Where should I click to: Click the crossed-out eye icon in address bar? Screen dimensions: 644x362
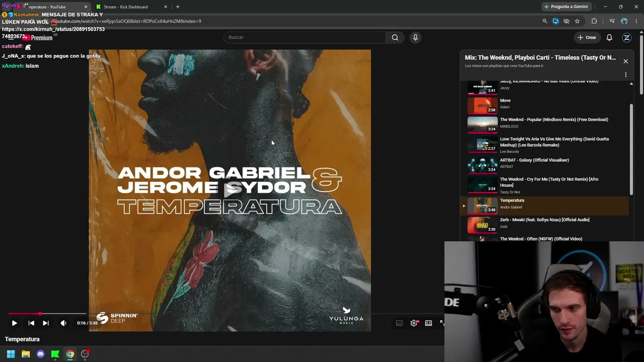[x=567, y=21]
